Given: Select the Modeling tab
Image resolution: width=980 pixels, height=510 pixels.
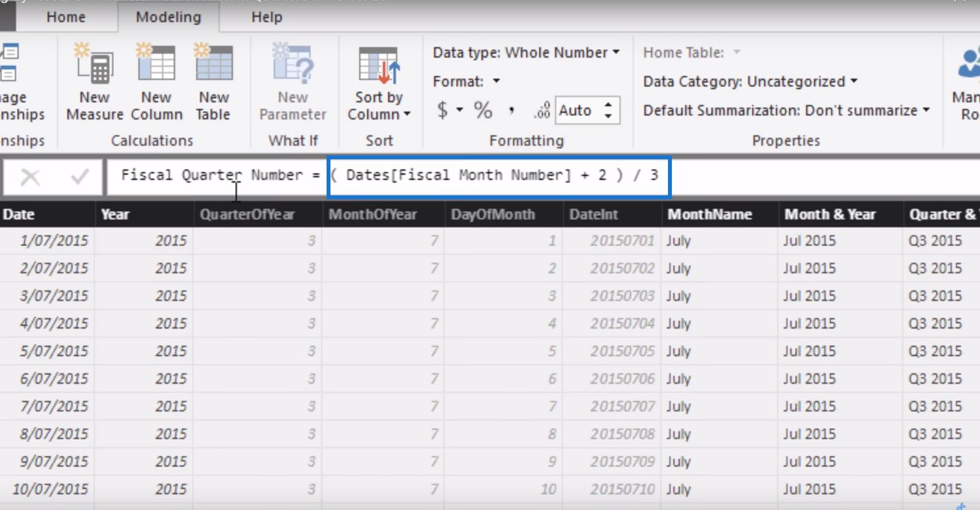Looking at the screenshot, I should point(169,17).
